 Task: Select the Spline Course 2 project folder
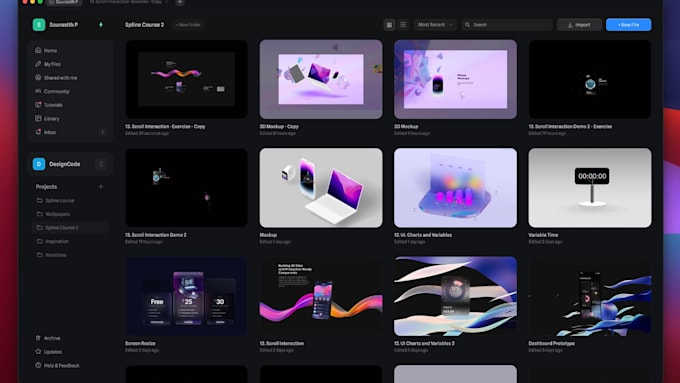click(70, 227)
